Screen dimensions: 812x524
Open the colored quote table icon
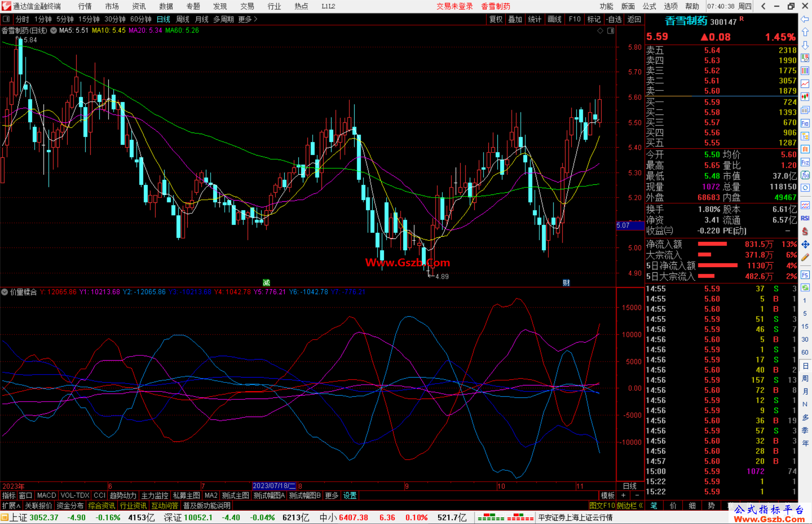pyautogui.click(x=805, y=71)
